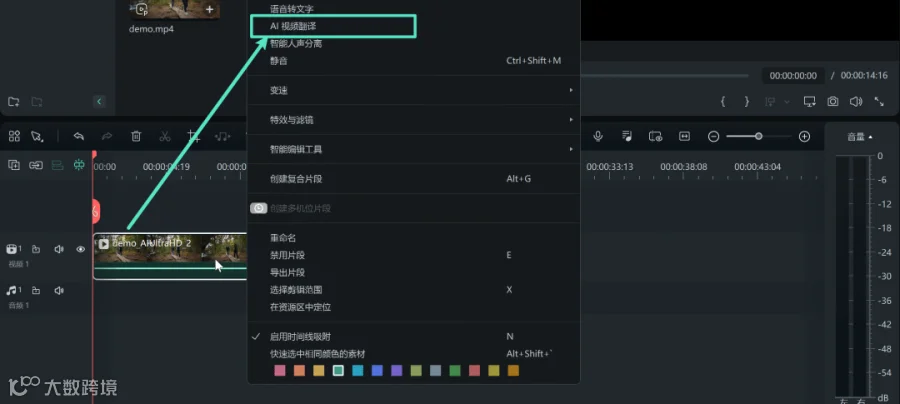The height and width of the screenshot is (404, 900).
Task: Click the audio stretch music note icon
Action: tap(223, 136)
